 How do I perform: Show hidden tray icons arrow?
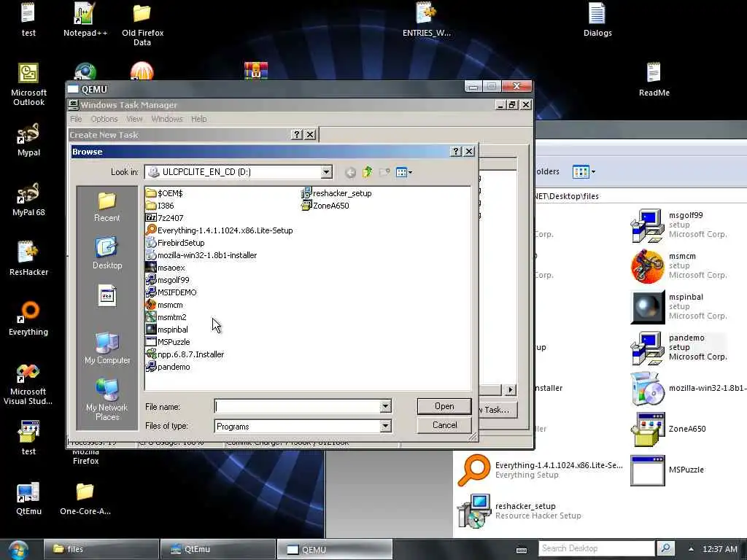point(691,549)
